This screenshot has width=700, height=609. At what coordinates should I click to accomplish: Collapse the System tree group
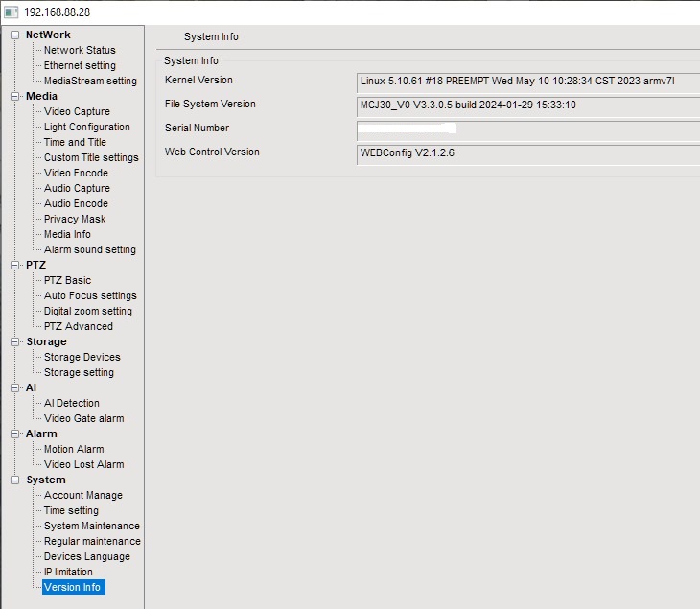[x=15, y=480]
